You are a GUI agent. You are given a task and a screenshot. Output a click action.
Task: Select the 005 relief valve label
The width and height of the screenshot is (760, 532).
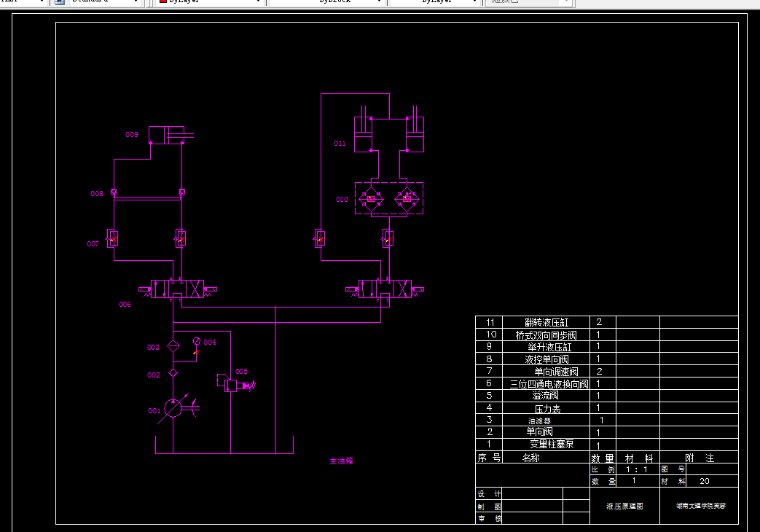click(x=241, y=371)
